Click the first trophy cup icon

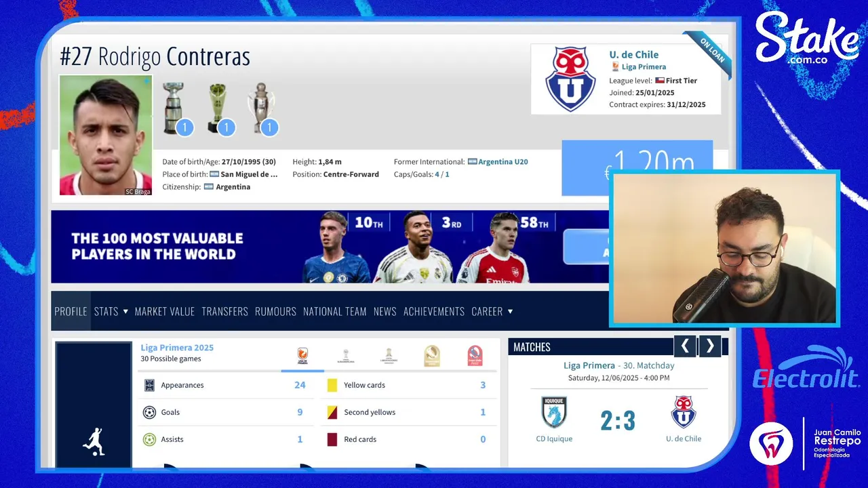click(x=174, y=107)
